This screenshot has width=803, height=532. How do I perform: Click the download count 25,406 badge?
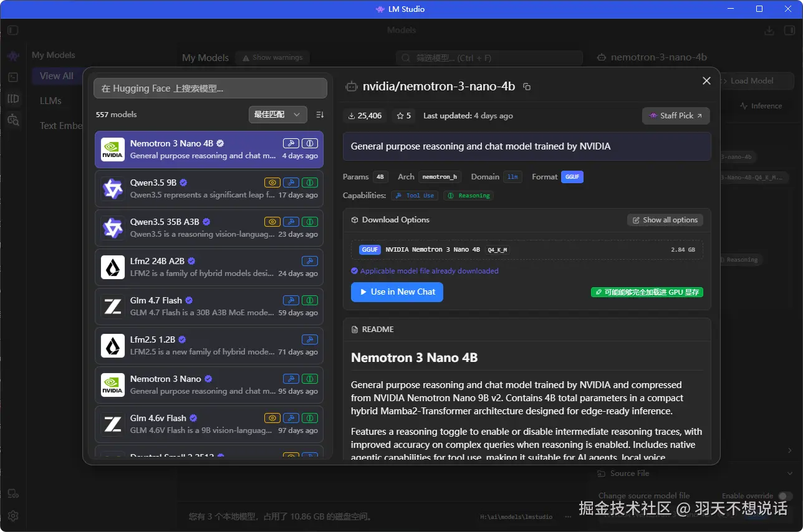[365, 116]
